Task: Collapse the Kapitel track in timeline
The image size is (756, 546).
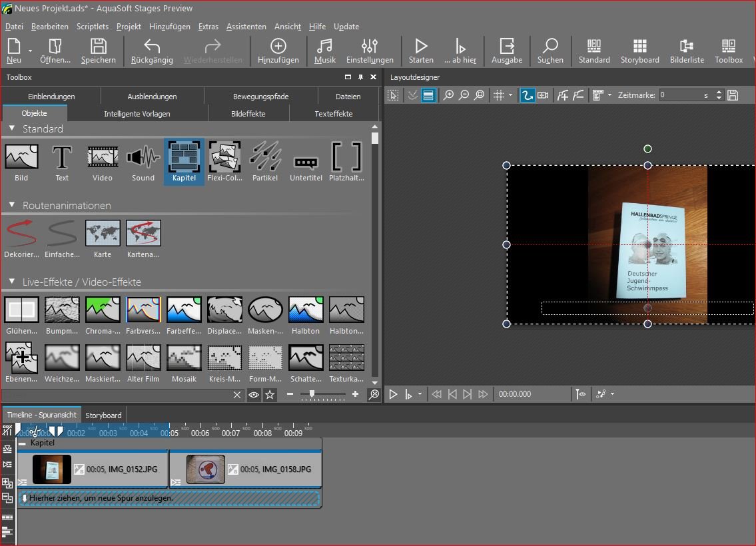Action: click(x=23, y=443)
